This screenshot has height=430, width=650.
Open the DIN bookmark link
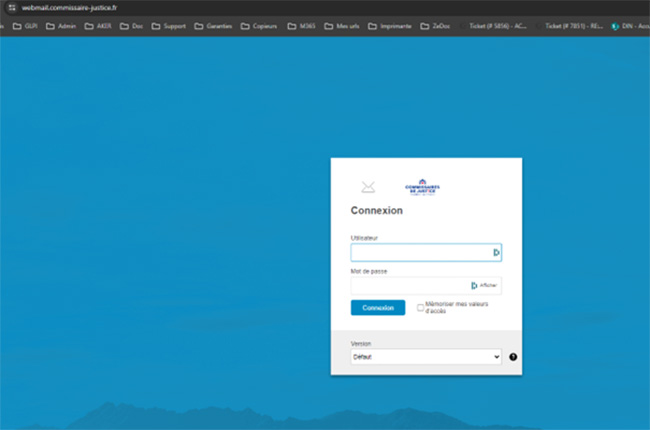click(x=625, y=26)
